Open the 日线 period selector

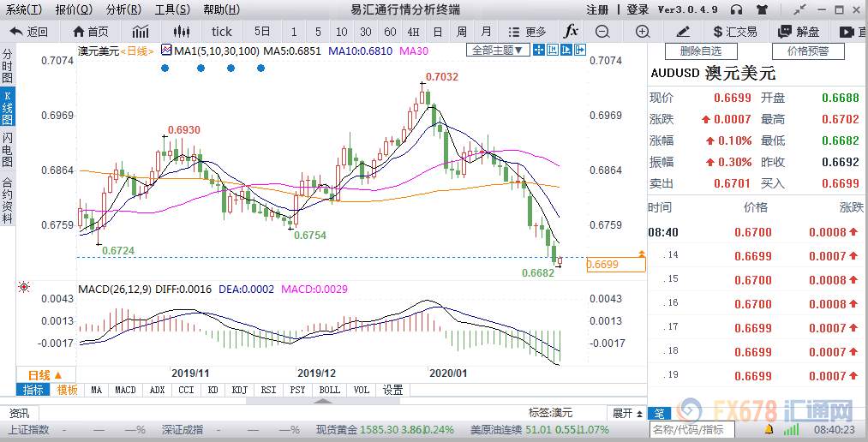tap(45, 374)
